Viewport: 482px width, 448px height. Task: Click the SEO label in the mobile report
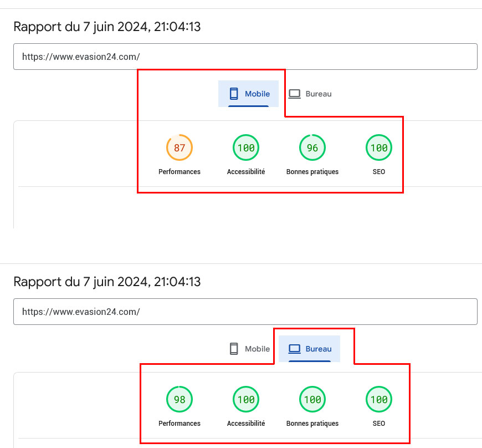tap(379, 172)
